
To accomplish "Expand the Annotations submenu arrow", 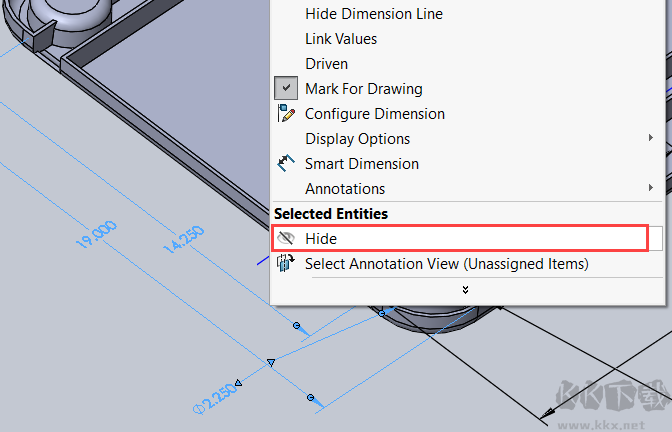I will (651, 188).
